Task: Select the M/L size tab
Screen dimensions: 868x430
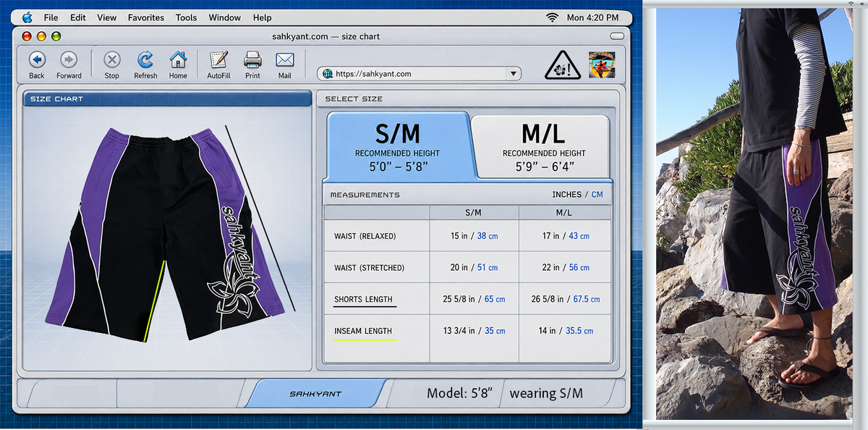Action: point(543,146)
